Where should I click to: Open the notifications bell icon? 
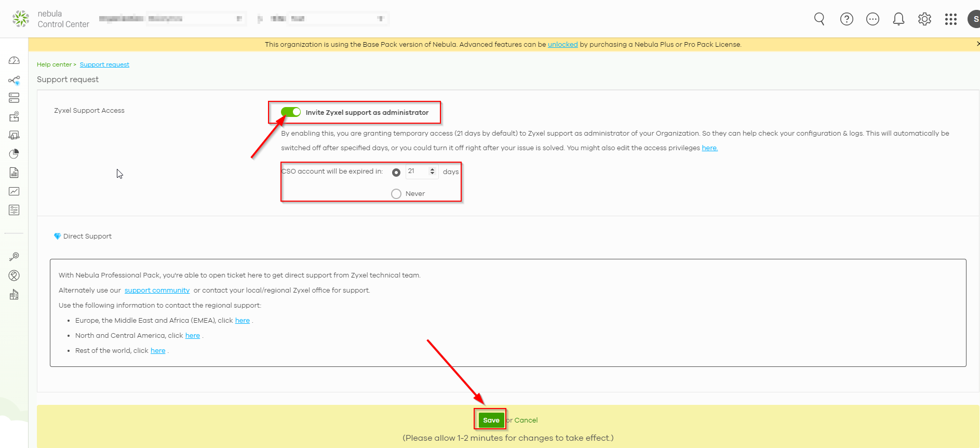tap(898, 19)
